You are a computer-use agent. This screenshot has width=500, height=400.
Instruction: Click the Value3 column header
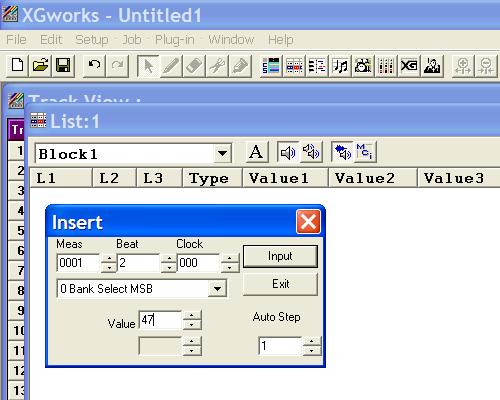[459, 178]
